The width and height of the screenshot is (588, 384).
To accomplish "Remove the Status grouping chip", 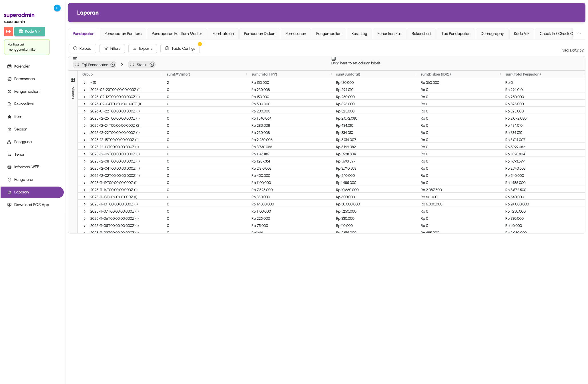I will pyautogui.click(x=152, y=65).
